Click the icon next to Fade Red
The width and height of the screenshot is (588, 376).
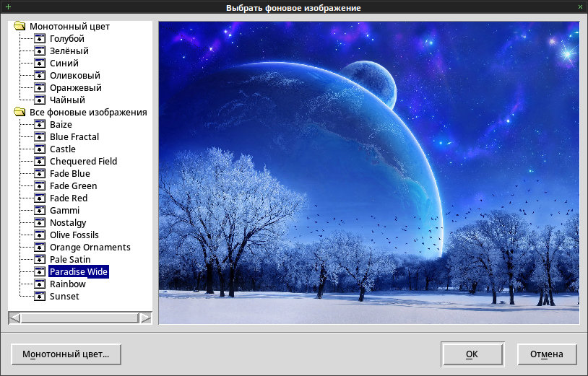pyautogui.click(x=40, y=198)
